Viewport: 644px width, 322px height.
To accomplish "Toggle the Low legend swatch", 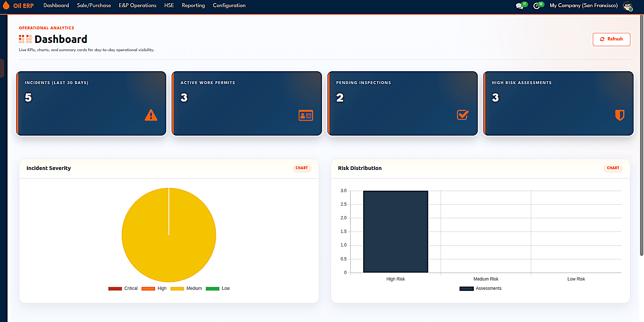I will [212, 288].
